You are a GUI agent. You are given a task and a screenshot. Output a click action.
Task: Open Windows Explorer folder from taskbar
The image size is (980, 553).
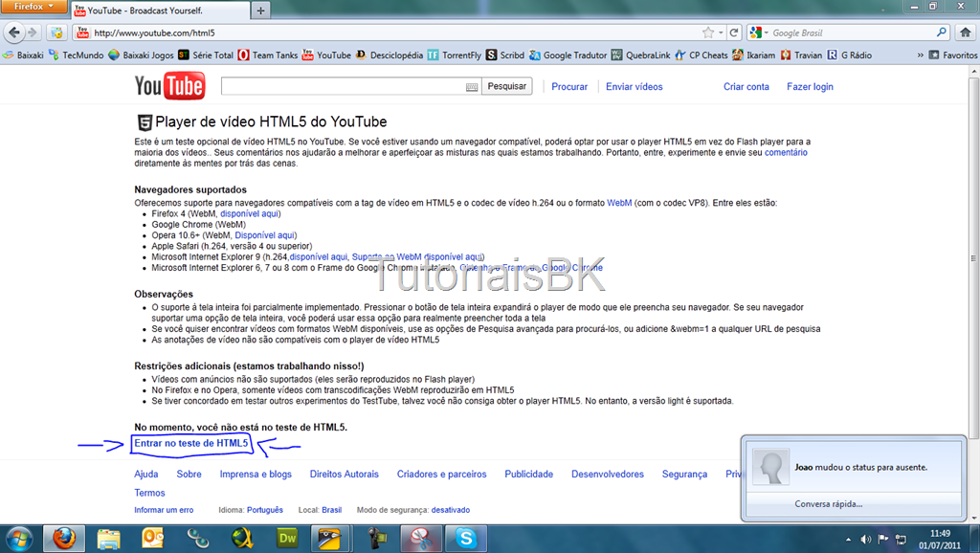[x=108, y=539]
